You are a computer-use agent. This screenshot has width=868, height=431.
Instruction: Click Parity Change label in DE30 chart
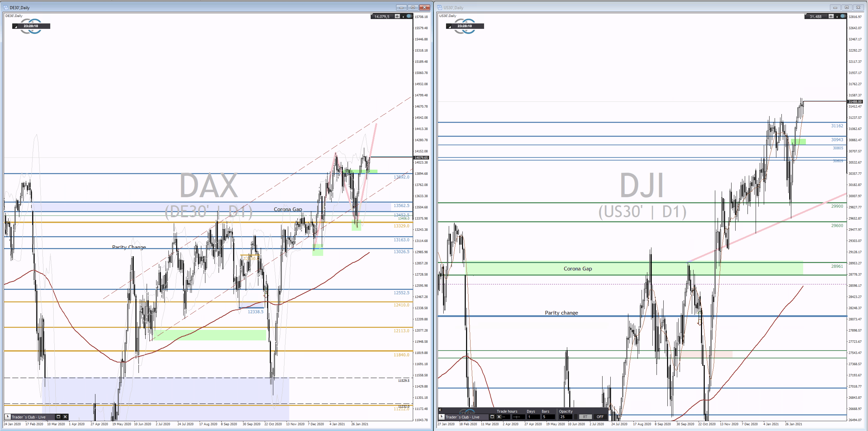click(129, 247)
